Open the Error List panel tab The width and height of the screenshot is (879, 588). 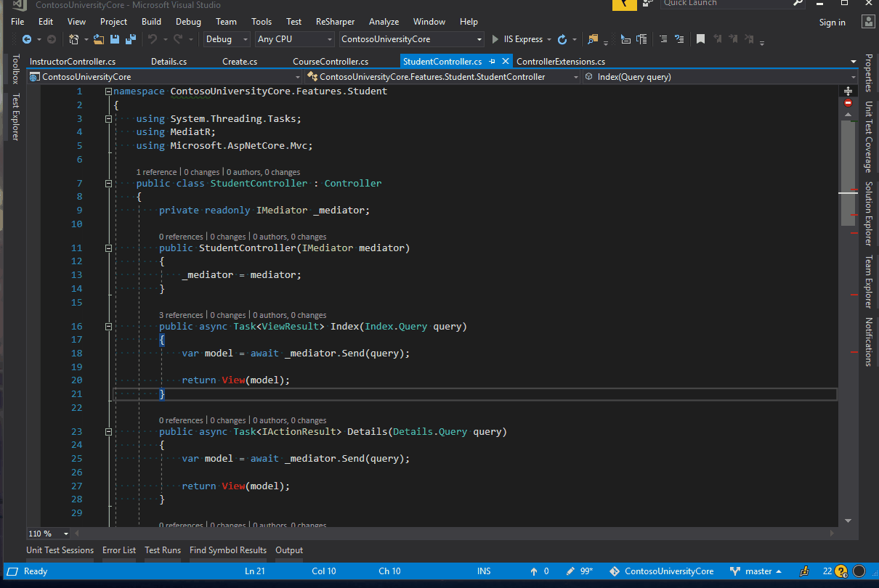click(x=119, y=550)
